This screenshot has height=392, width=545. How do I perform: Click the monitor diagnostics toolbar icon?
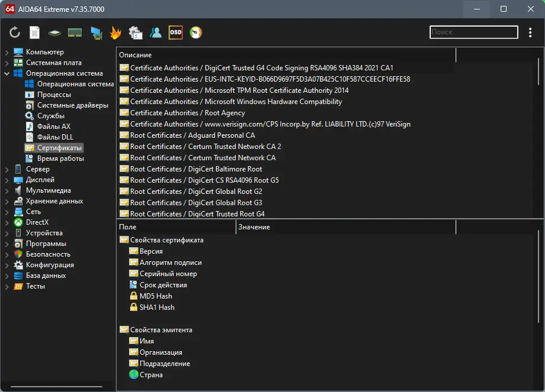[96, 33]
